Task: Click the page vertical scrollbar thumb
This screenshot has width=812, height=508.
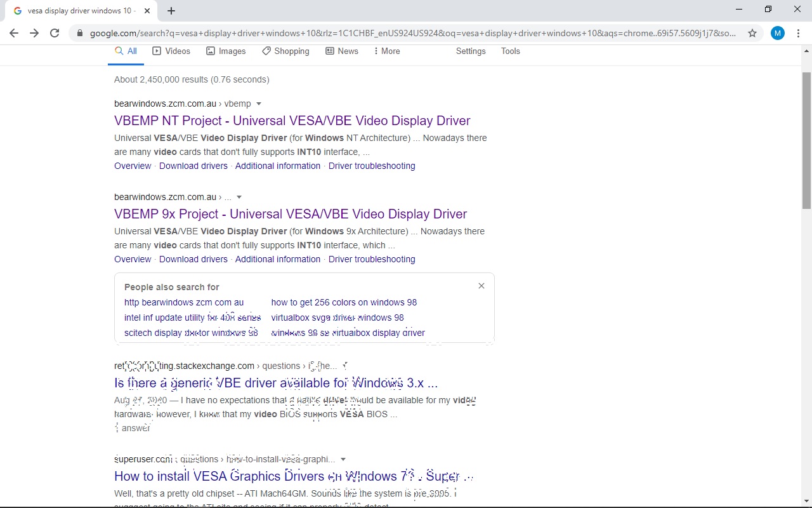Action: tap(806, 140)
